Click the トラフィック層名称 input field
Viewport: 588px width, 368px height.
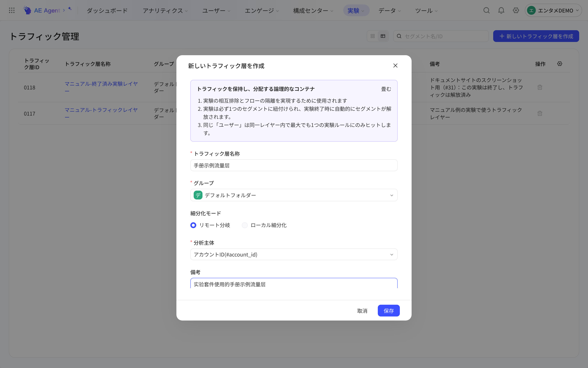click(294, 165)
